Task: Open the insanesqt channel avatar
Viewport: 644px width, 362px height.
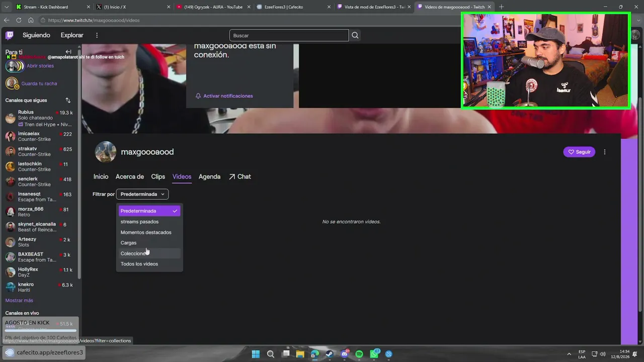Action: pyautogui.click(x=11, y=197)
